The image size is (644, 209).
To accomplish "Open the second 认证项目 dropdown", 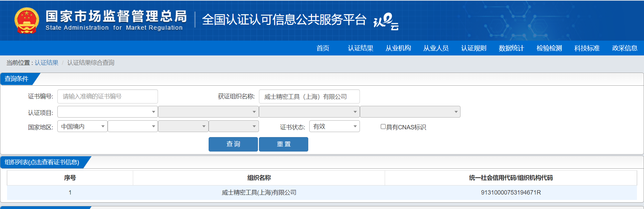I will point(208,112).
